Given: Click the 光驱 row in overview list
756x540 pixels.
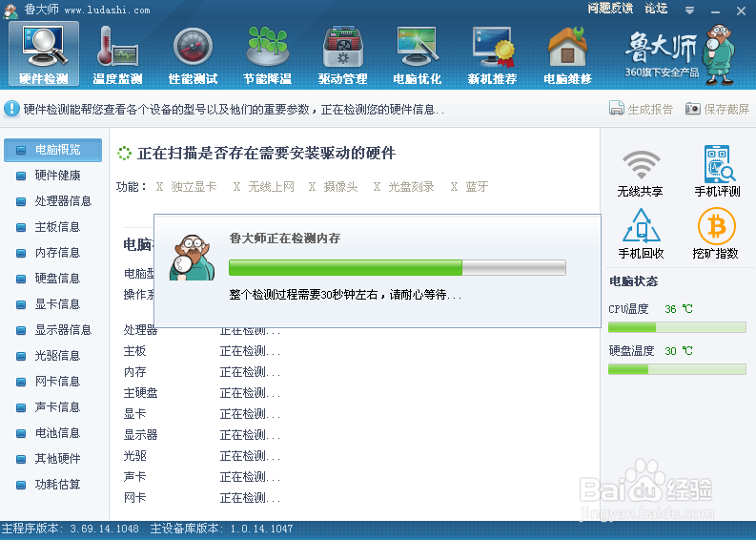Looking at the screenshot, I should [202, 456].
